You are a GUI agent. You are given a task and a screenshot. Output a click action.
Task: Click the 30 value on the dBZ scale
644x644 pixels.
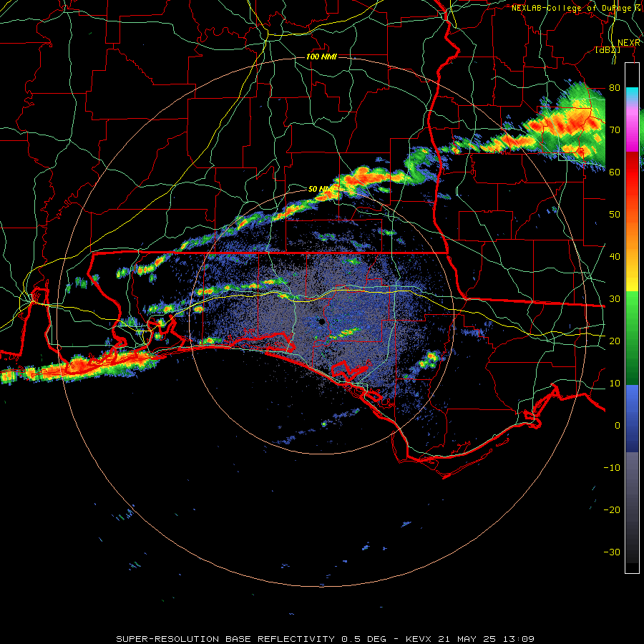(615, 299)
